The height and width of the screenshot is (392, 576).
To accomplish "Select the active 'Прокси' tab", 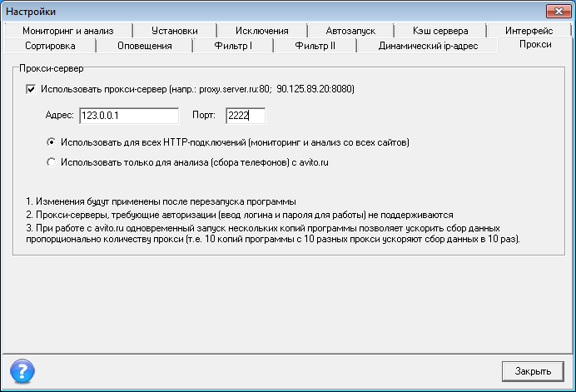I will tap(535, 44).
